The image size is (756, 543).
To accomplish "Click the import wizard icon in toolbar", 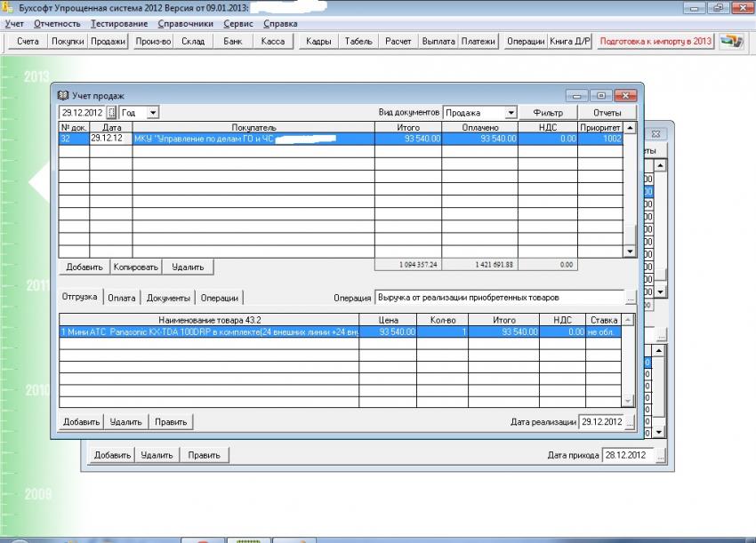I will 731,42.
